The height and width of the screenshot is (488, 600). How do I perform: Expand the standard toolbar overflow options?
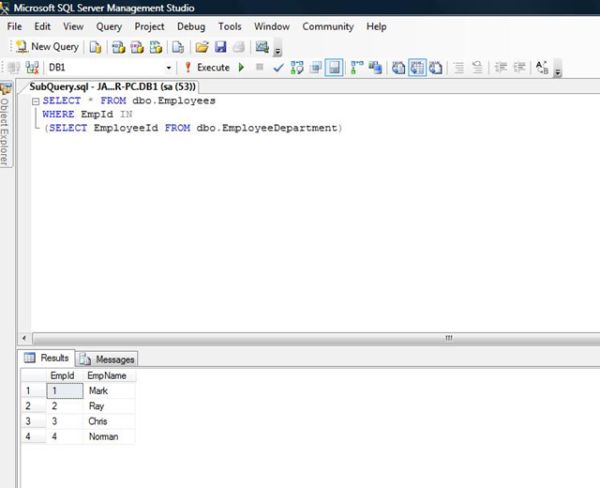tap(278, 48)
